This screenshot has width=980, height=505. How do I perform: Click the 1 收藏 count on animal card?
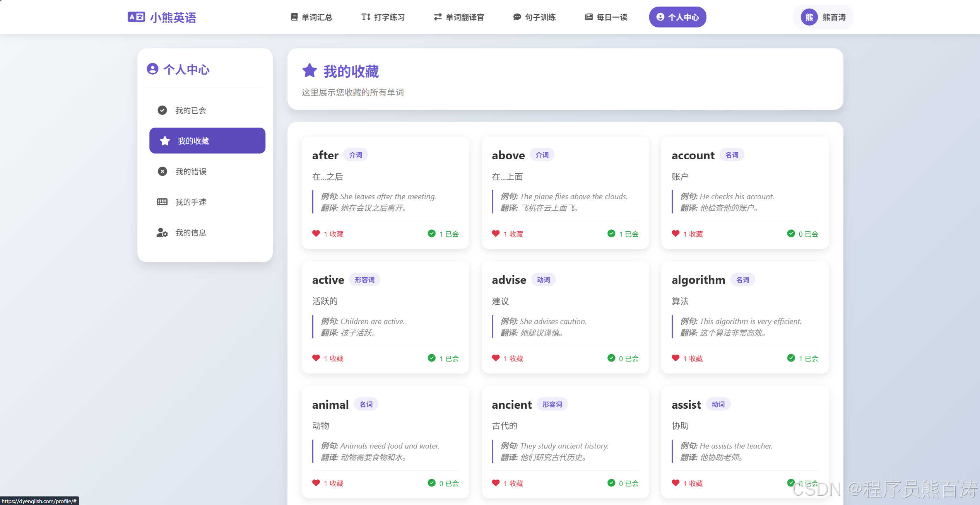click(x=334, y=483)
